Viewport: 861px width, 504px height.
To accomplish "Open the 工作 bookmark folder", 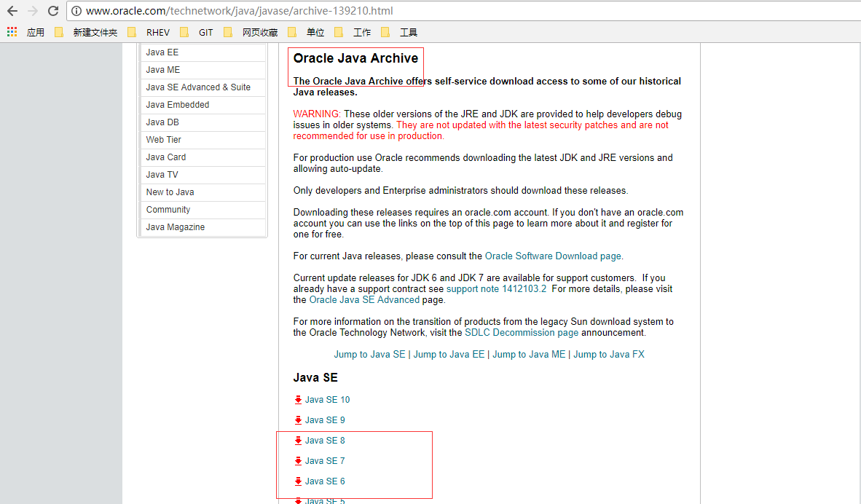I will tap(353, 32).
